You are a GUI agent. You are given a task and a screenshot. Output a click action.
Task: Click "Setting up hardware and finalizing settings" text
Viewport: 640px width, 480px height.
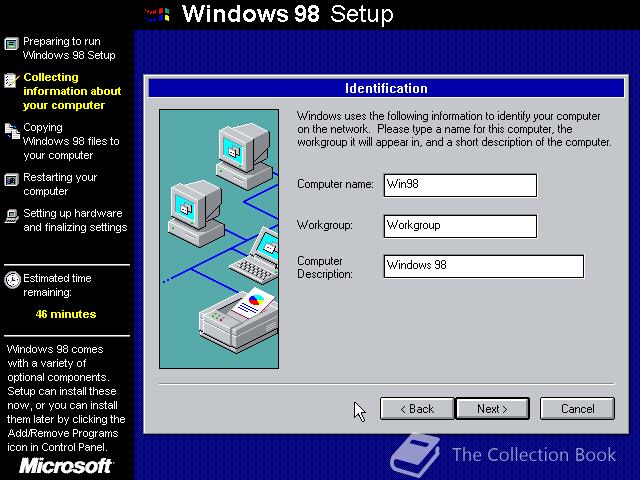pyautogui.click(x=75, y=220)
